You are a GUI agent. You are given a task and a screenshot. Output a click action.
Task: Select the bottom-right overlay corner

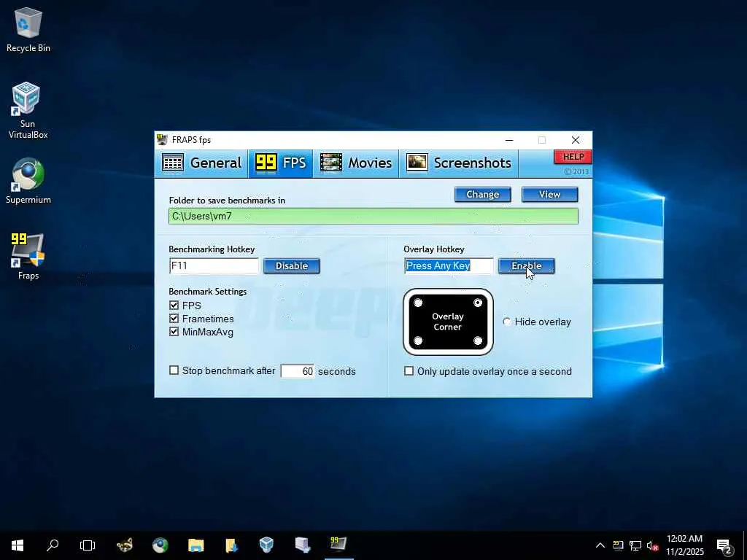(478, 341)
